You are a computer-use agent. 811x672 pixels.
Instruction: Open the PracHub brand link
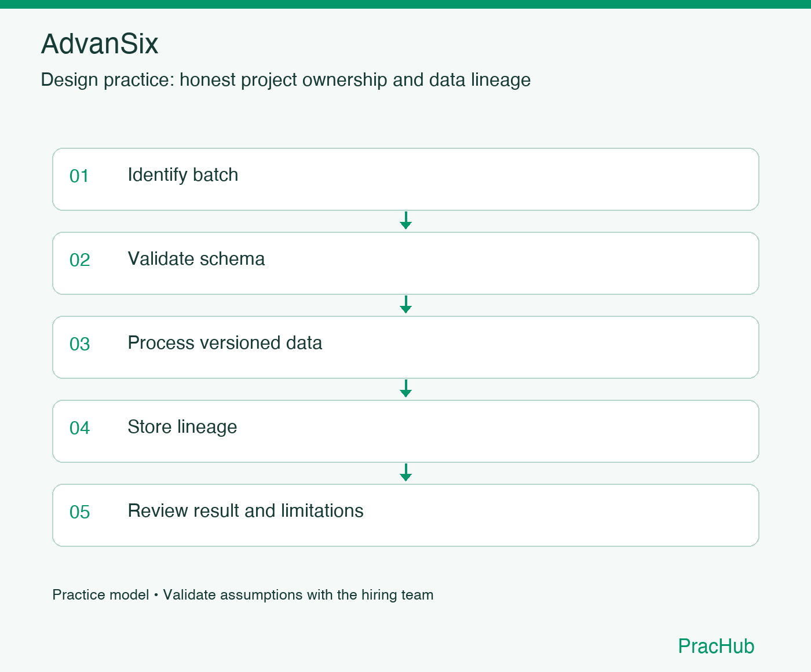click(x=716, y=646)
